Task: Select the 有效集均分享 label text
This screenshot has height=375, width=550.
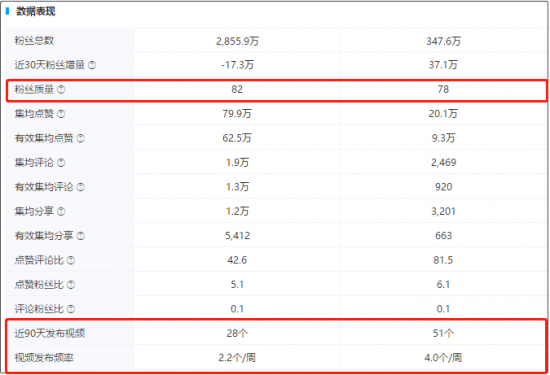Action: (x=44, y=236)
